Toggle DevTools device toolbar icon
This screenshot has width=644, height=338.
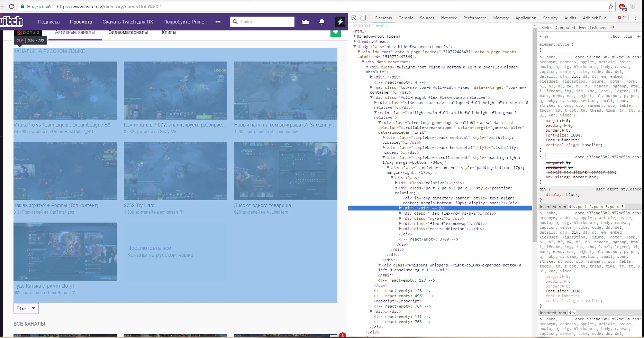363,18
